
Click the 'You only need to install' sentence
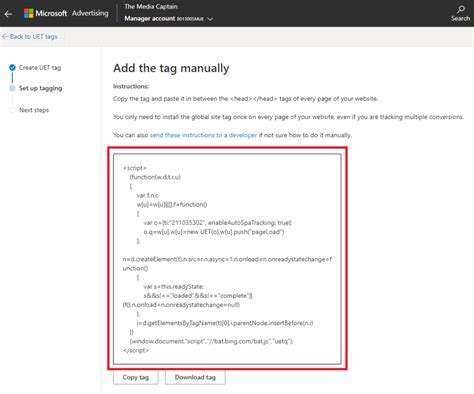[288, 117]
